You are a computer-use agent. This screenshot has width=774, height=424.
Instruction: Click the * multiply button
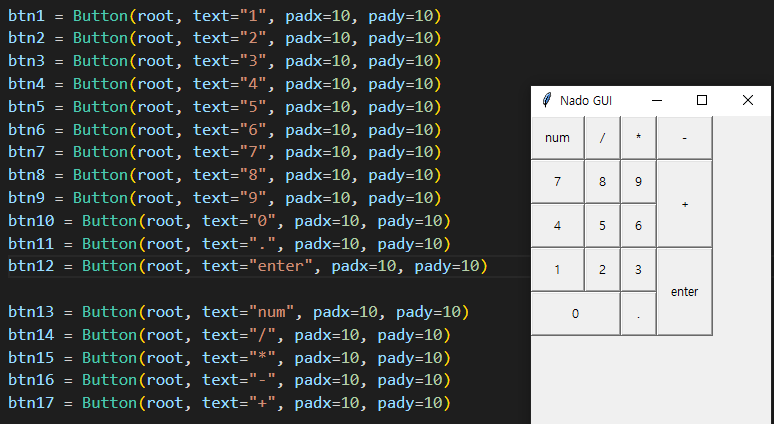tap(638, 138)
